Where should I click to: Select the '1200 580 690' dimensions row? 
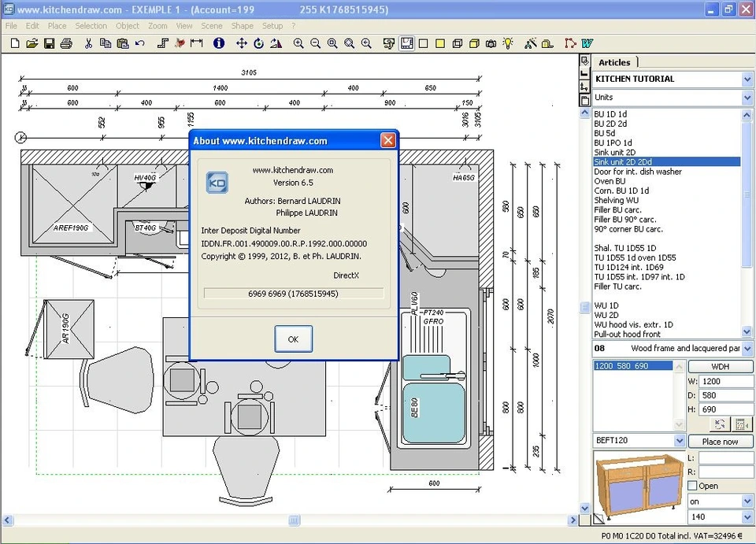[632, 366]
